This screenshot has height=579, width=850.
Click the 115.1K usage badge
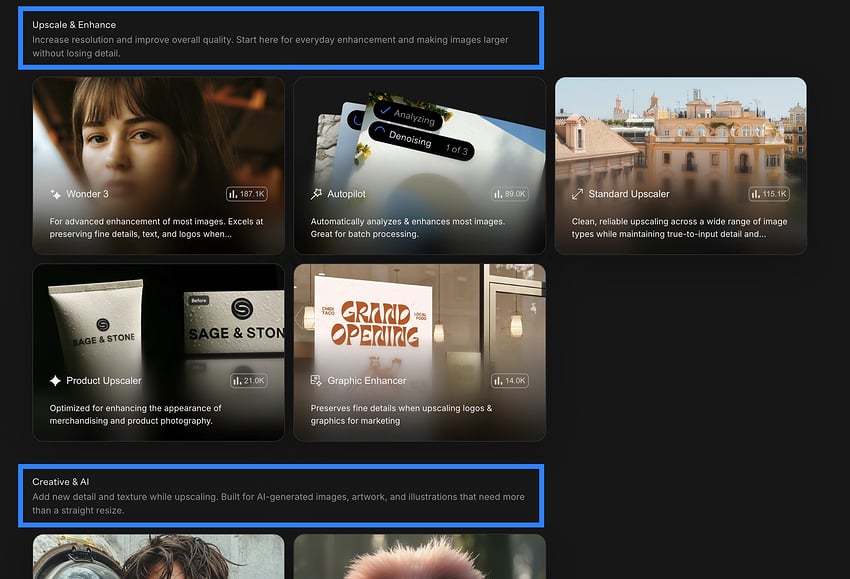click(x=769, y=194)
